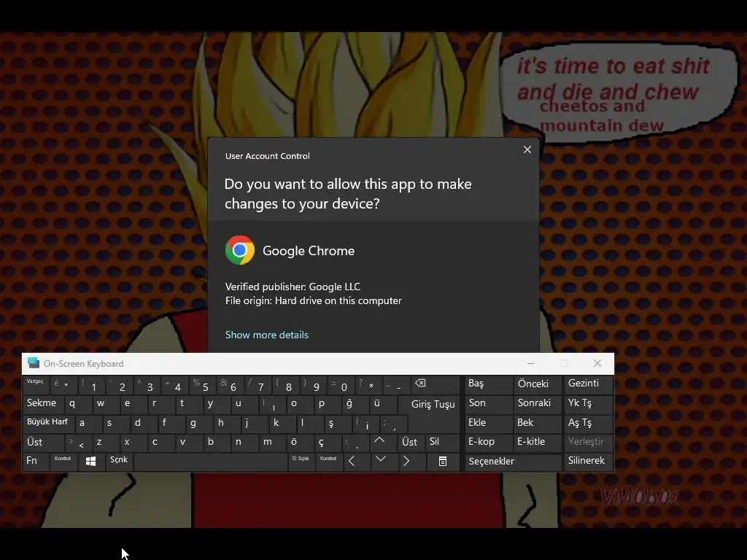The height and width of the screenshot is (560, 747).
Task: Click the number 5 key
Action: [x=203, y=384]
